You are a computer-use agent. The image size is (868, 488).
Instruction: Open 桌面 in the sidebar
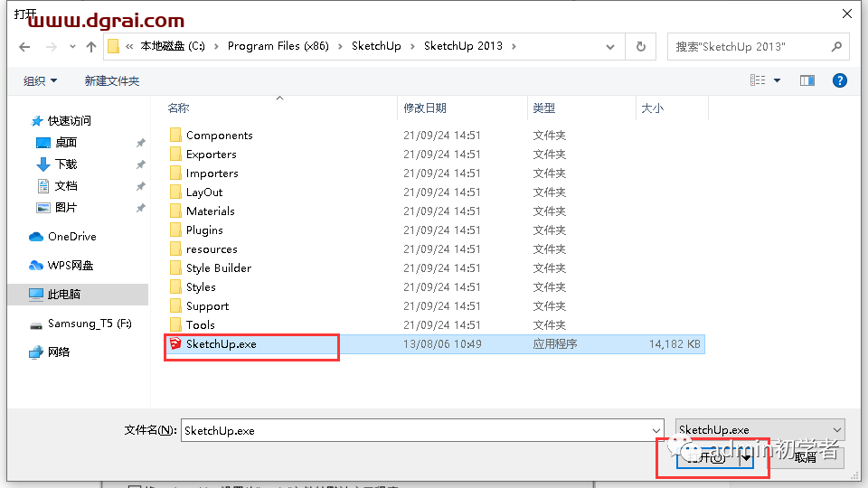coord(66,142)
